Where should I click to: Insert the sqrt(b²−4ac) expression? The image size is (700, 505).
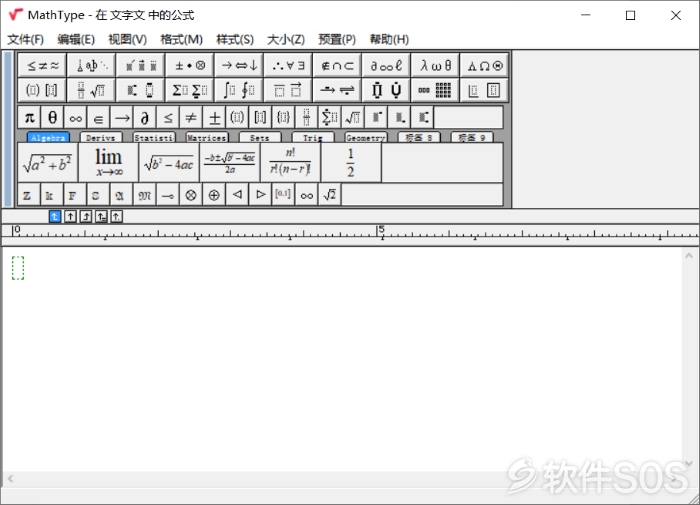(x=169, y=163)
